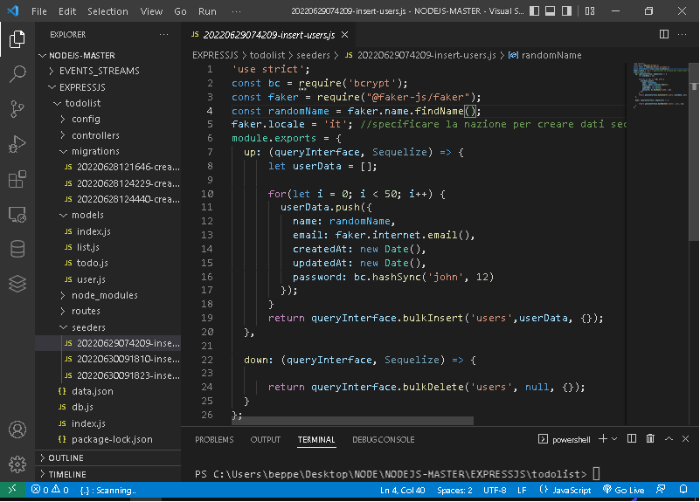Open the notifications bell
This screenshot has height=502, width=700.
683,490
